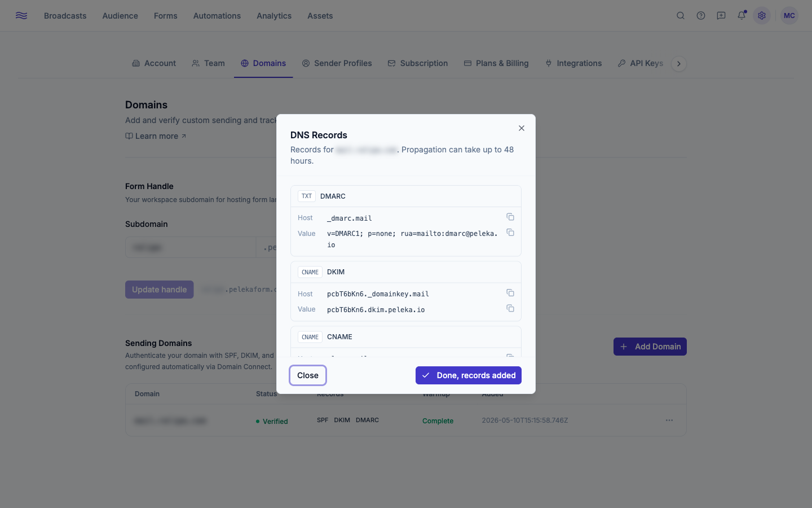Copy the DMARC value record
The width and height of the screenshot is (812, 508).
tap(510, 233)
